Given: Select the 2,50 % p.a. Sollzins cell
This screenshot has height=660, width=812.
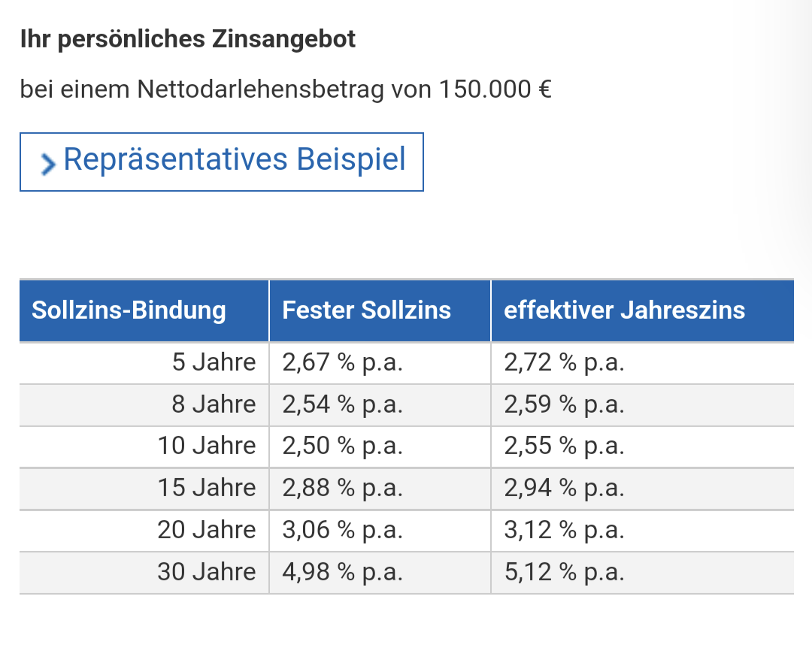Looking at the screenshot, I should click(342, 447).
